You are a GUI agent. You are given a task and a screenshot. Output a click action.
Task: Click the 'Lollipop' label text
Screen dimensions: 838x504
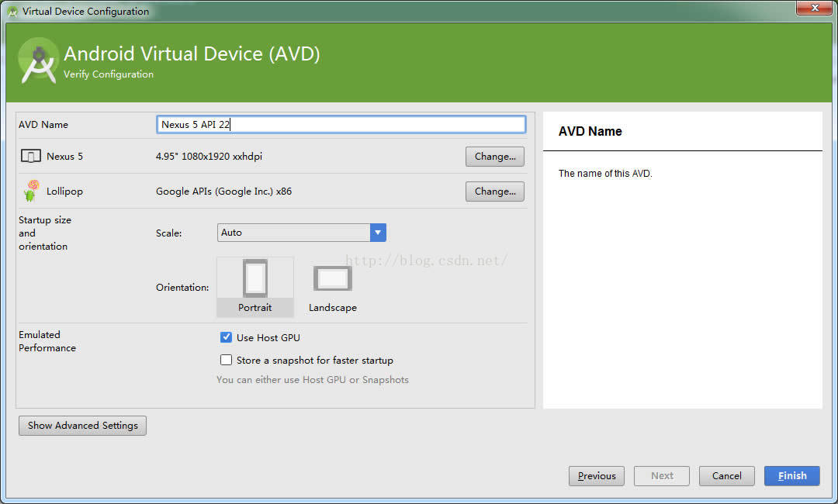coord(64,192)
